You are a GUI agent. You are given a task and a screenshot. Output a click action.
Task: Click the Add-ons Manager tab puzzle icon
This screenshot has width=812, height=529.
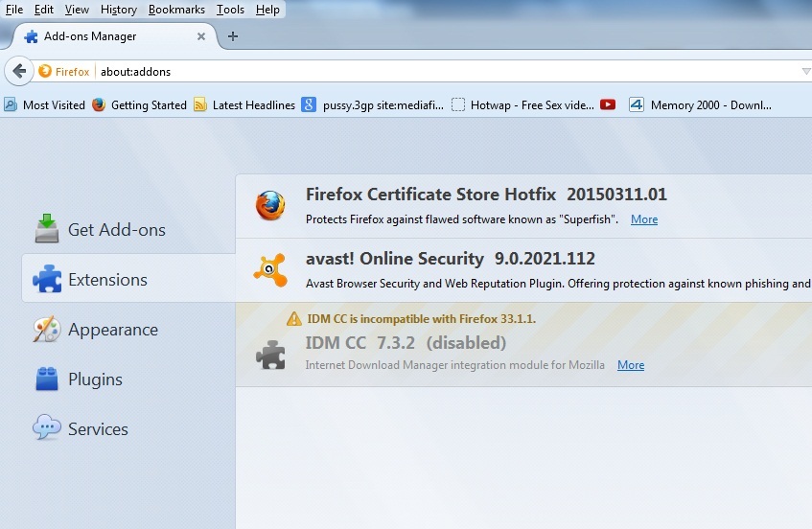pos(31,36)
